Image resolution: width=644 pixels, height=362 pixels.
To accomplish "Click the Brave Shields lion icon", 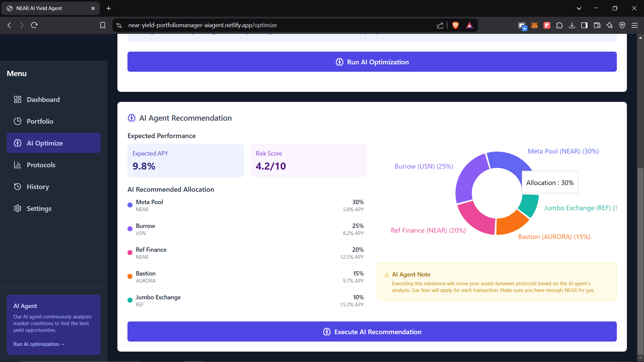I will pos(455,25).
